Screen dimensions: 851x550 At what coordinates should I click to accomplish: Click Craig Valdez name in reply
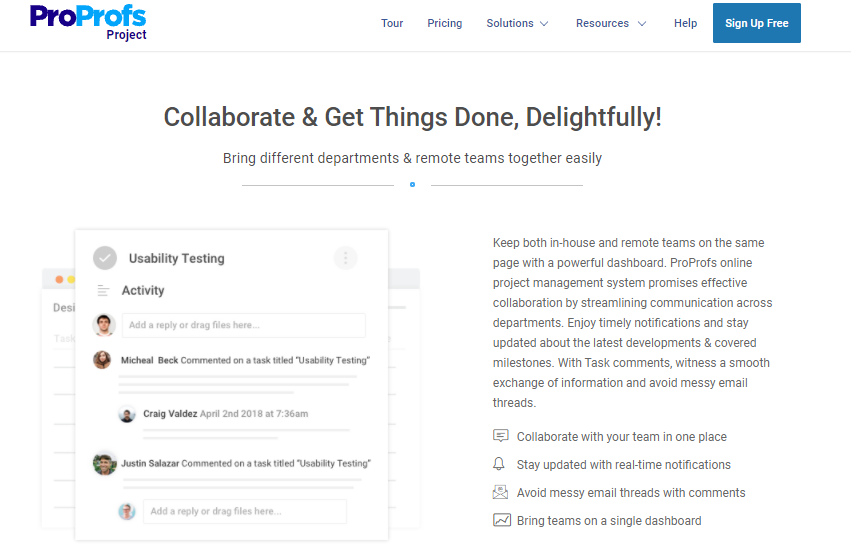point(170,414)
